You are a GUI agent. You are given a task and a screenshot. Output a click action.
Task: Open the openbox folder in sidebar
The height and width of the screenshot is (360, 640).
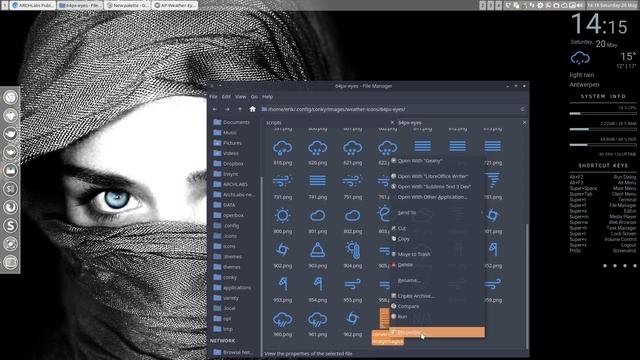point(229,215)
